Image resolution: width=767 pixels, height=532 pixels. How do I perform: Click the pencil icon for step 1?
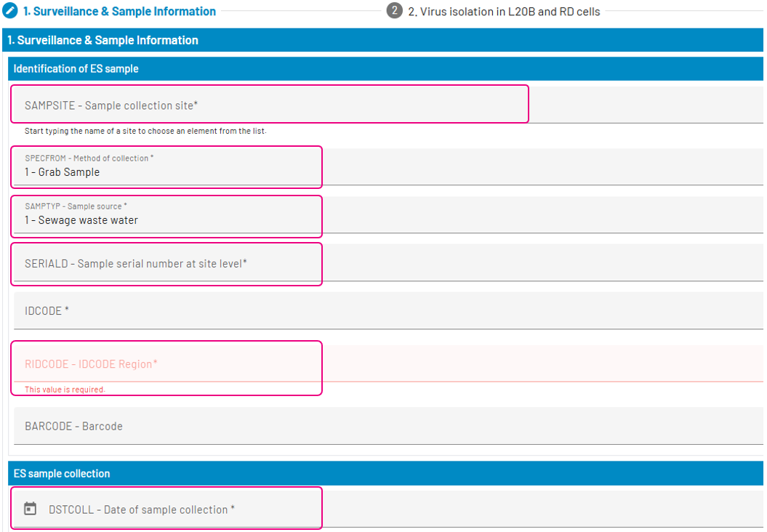[10, 11]
